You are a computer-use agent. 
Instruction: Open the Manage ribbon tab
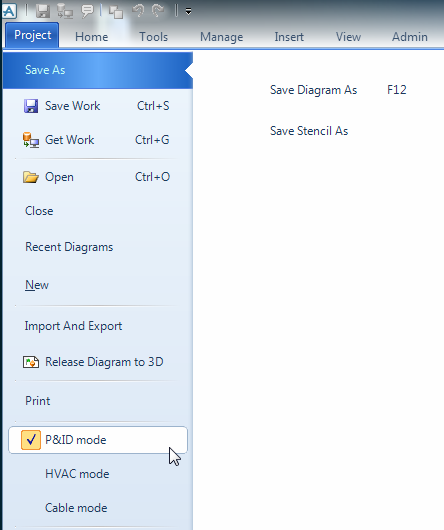(x=222, y=37)
